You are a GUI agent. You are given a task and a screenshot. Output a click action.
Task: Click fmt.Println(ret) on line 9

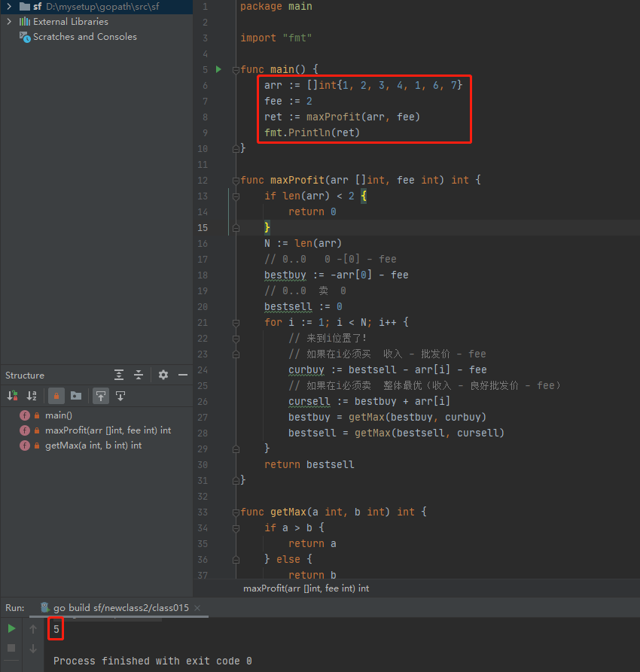tap(312, 133)
